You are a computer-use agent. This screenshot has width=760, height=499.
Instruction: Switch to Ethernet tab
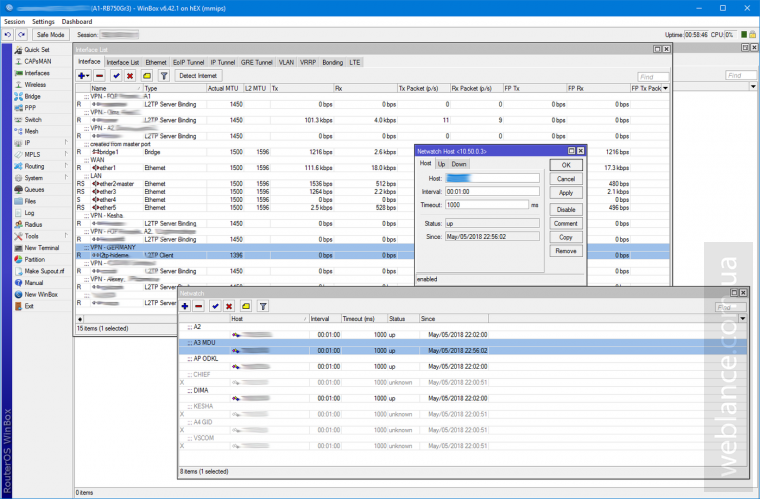[x=156, y=62]
